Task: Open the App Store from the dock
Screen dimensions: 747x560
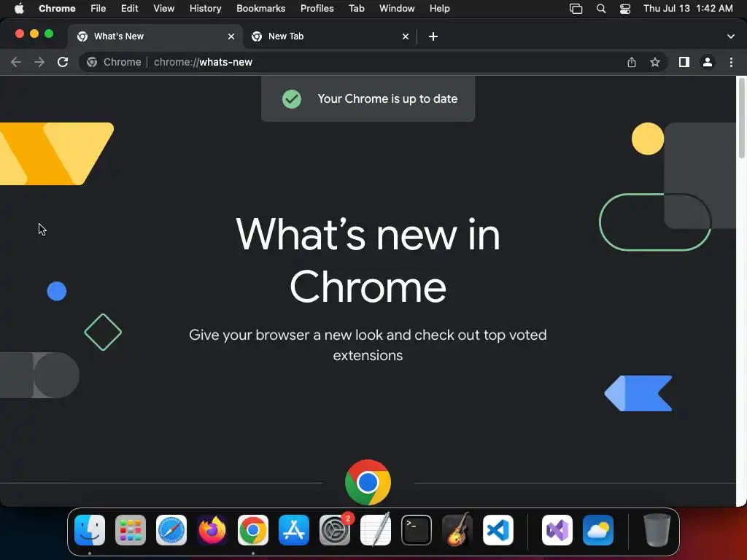Action: pos(294,530)
